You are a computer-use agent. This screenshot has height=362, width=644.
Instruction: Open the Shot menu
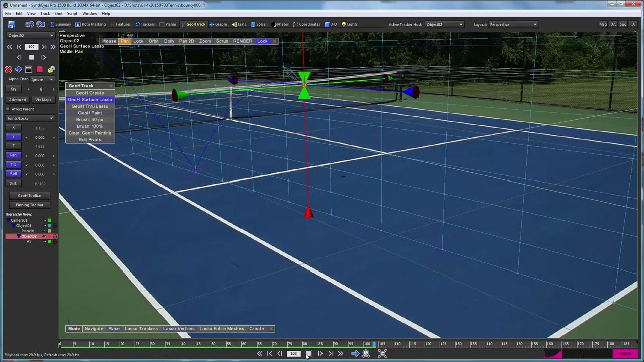pyautogui.click(x=58, y=13)
